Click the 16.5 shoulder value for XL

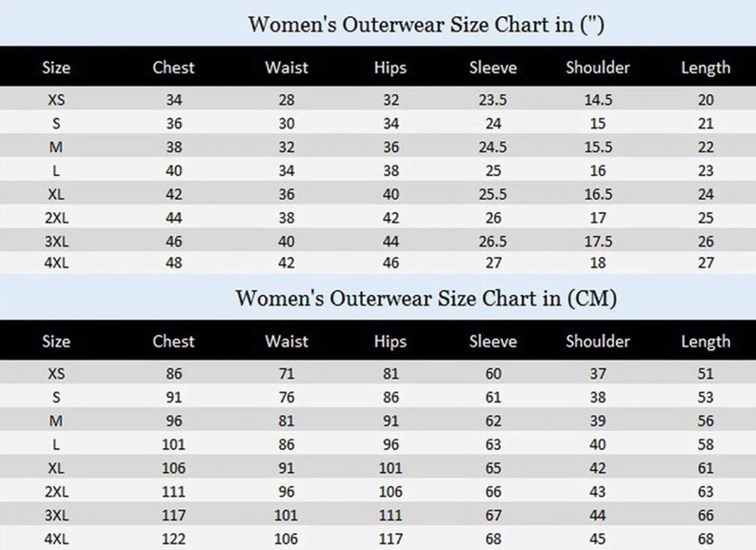click(598, 194)
